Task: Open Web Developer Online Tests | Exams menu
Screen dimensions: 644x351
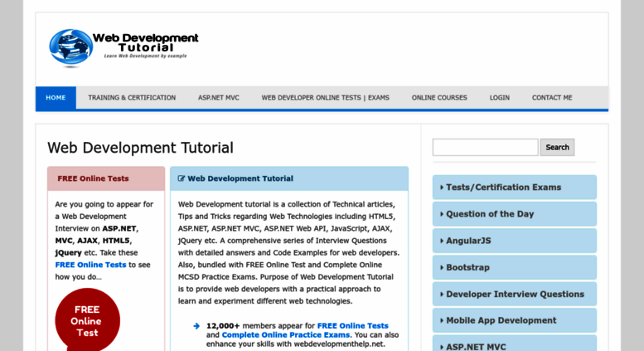Action: coord(325,98)
